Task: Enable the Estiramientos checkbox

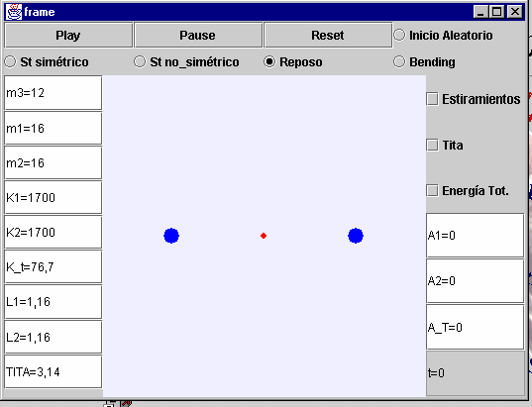Action: click(x=432, y=99)
